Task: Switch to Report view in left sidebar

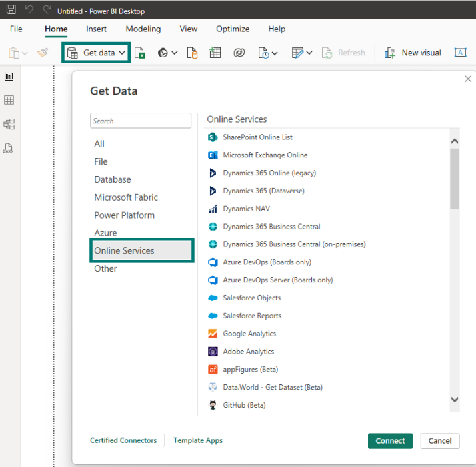Action: coord(9,77)
